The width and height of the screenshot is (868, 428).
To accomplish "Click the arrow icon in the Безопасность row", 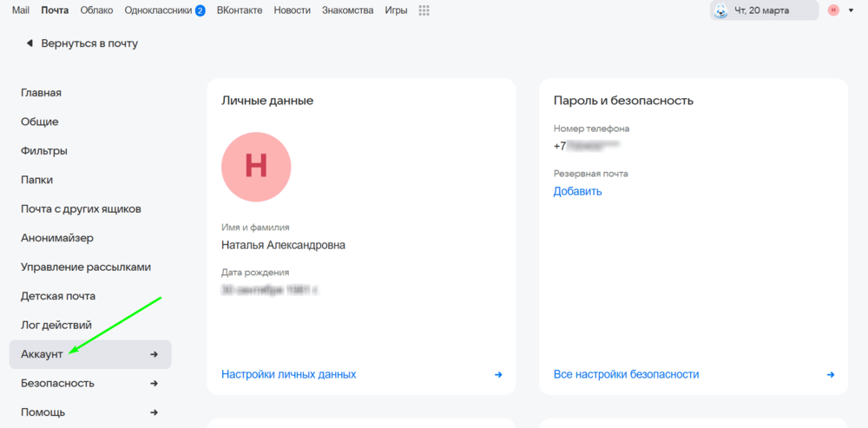I will (155, 383).
